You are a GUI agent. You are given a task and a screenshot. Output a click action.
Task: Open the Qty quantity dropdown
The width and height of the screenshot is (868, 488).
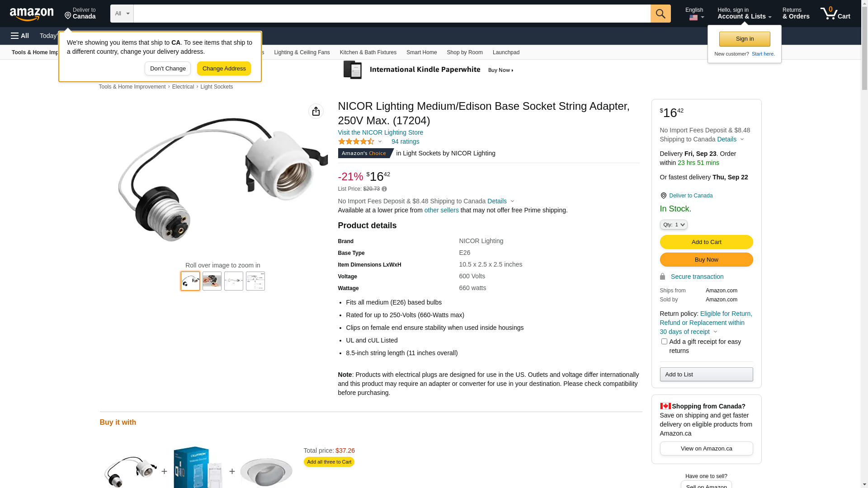tap(673, 225)
